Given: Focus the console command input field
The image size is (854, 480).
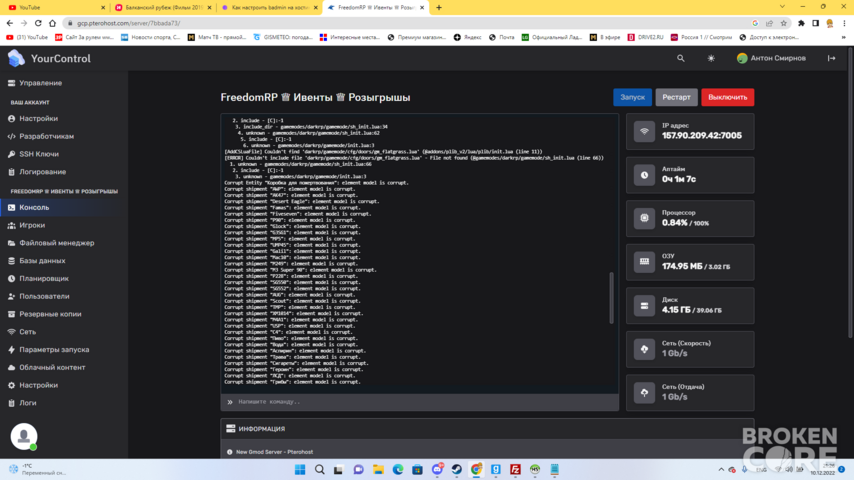Looking at the screenshot, I should 420,402.
